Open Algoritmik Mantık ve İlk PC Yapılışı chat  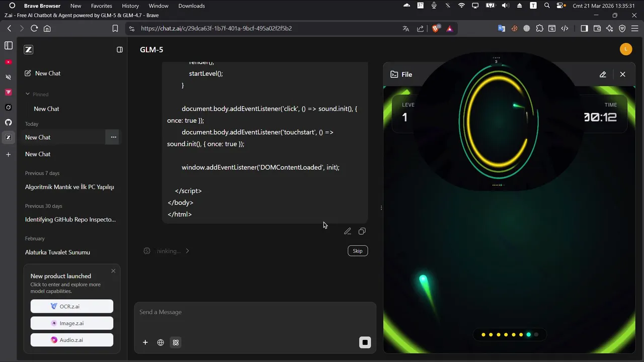[69, 187]
